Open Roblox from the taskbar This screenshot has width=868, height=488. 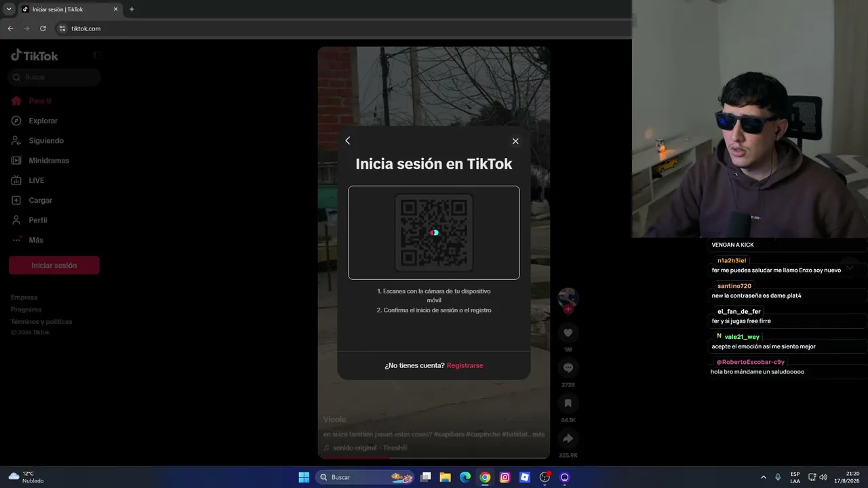pyautogui.click(x=525, y=477)
